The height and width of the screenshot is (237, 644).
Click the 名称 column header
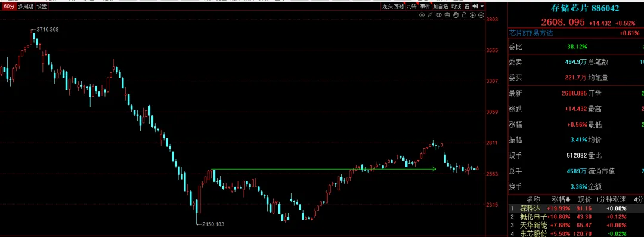(x=534, y=199)
